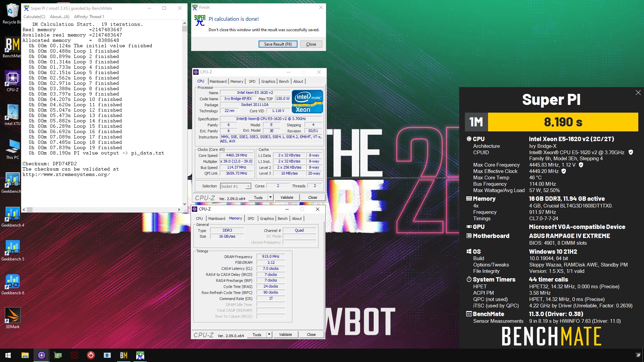This screenshot has width=644, height=362.
Task: Click the ASUS RAMPAGE IV EXTREME motherboard text
Action: (x=570, y=236)
